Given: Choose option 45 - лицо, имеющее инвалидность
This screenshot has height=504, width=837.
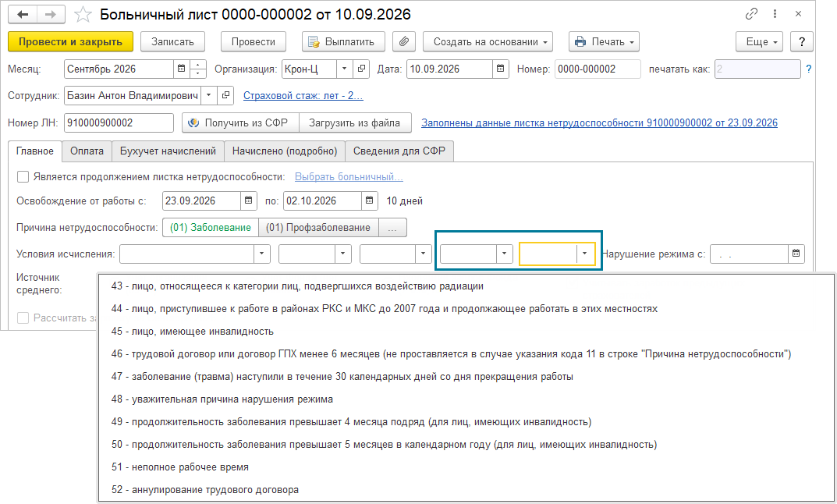Looking at the screenshot, I should click(466, 332).
